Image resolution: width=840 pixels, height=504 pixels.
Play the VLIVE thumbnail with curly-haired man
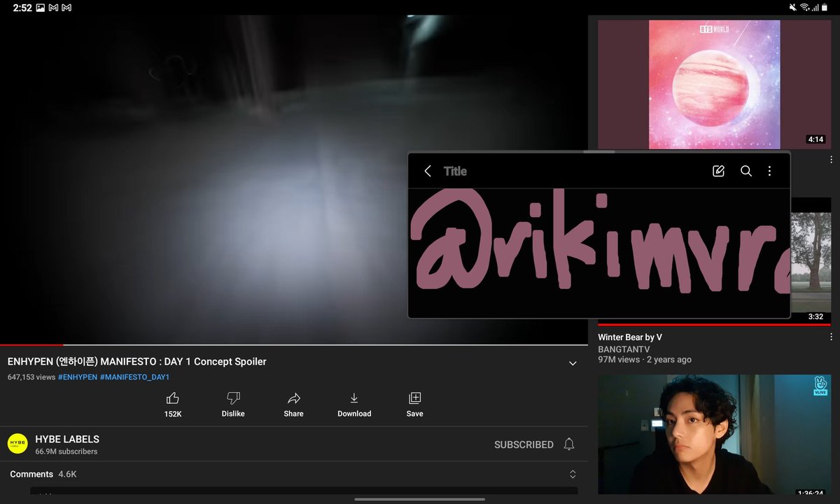pos(714,435)
